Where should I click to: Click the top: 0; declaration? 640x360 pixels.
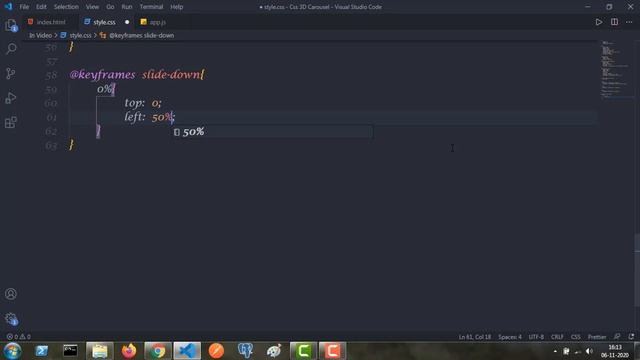143,103
